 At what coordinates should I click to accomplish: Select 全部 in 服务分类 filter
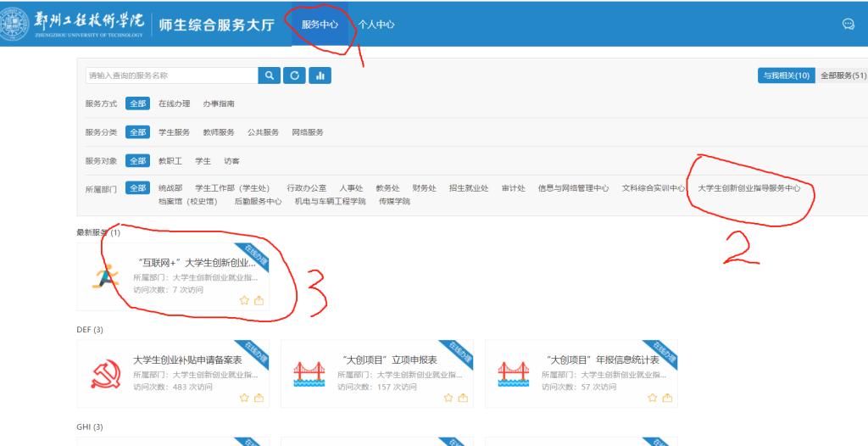point(138,132)
